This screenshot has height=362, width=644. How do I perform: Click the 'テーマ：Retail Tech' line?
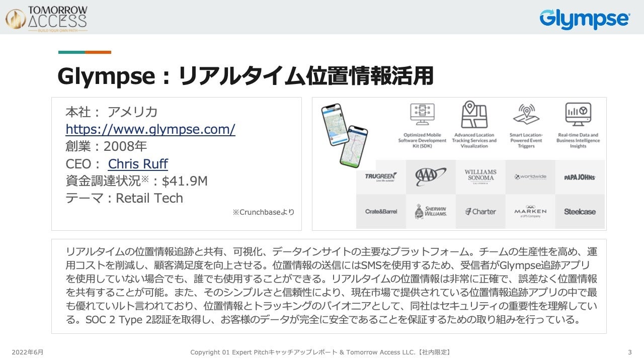coord(124,198)
